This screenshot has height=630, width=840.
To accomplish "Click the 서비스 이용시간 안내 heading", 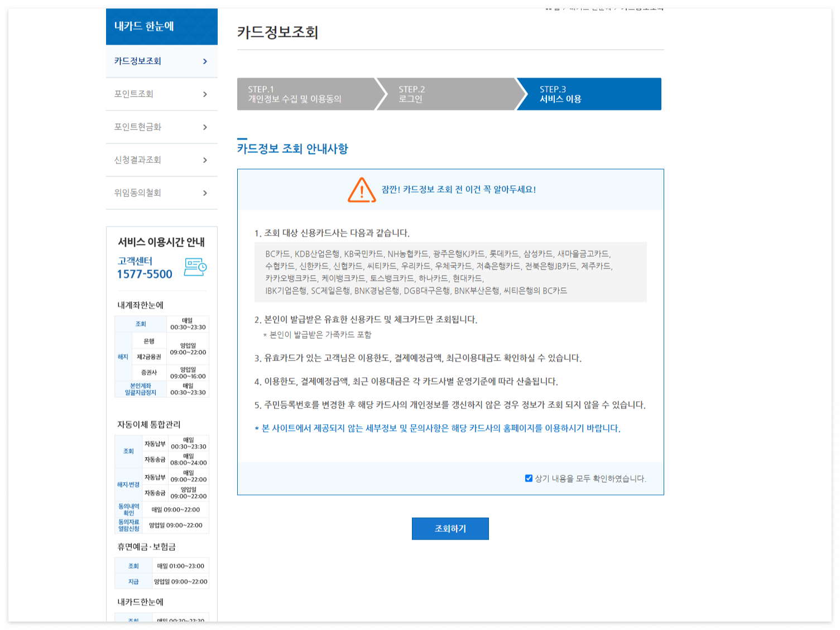I will (x=161, y=242).
